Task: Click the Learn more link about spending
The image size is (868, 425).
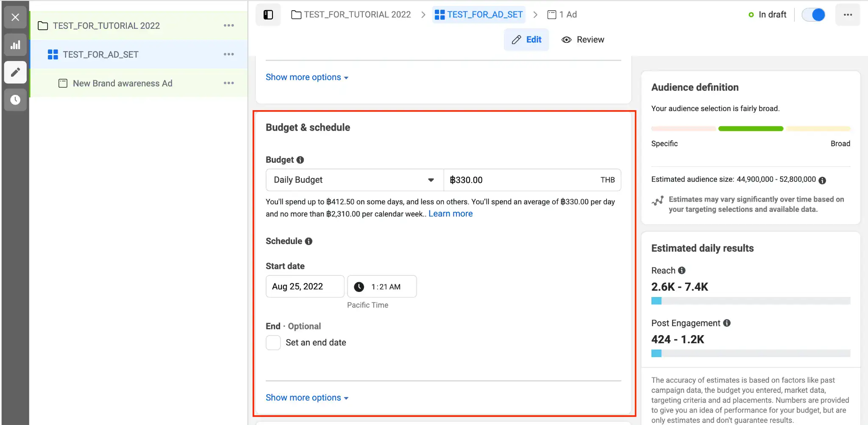Action: [450, 214]
